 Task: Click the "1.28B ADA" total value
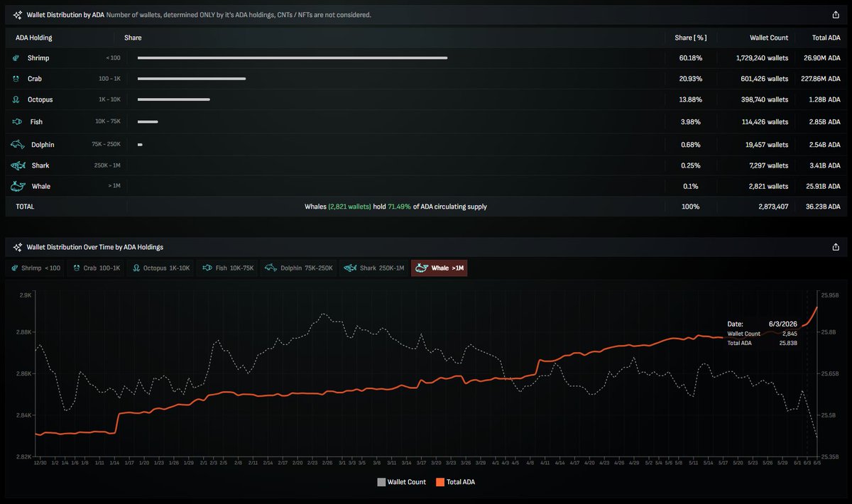824,100
